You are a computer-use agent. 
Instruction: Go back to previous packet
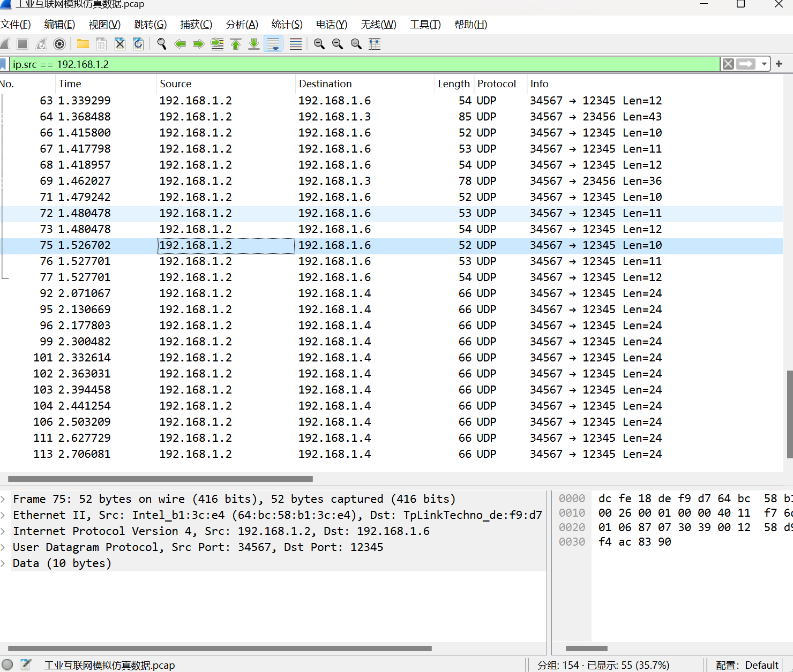coord(180,44)
